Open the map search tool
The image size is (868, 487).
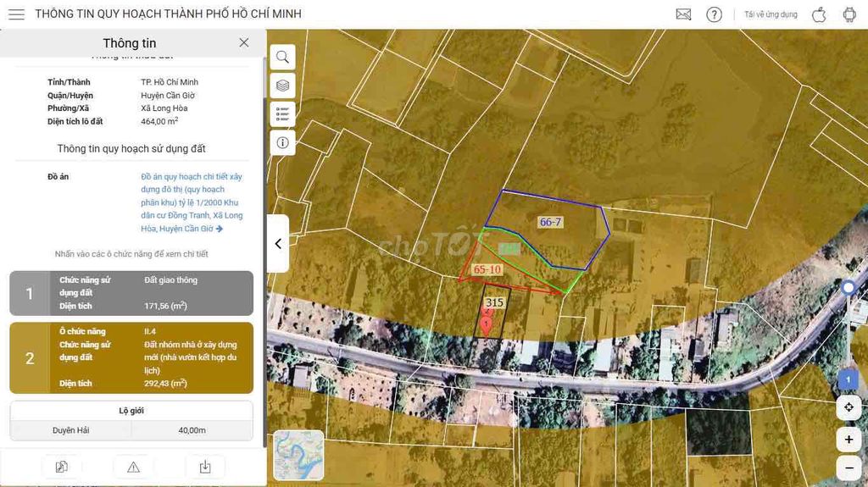[282, 57]
